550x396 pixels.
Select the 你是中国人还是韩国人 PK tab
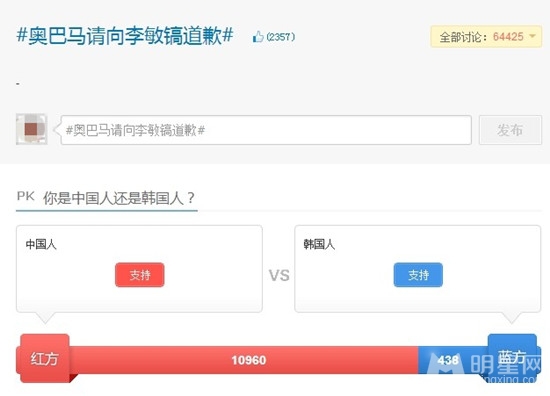119,198
